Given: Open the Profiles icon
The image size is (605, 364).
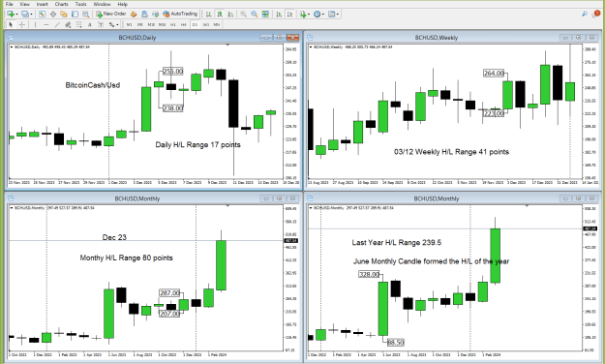Looking at the screenshot, I should [x=25, y=14].
